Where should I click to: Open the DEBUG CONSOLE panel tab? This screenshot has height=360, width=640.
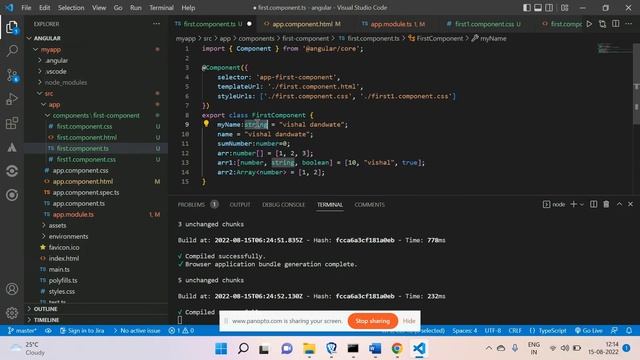tap(283, 204)
